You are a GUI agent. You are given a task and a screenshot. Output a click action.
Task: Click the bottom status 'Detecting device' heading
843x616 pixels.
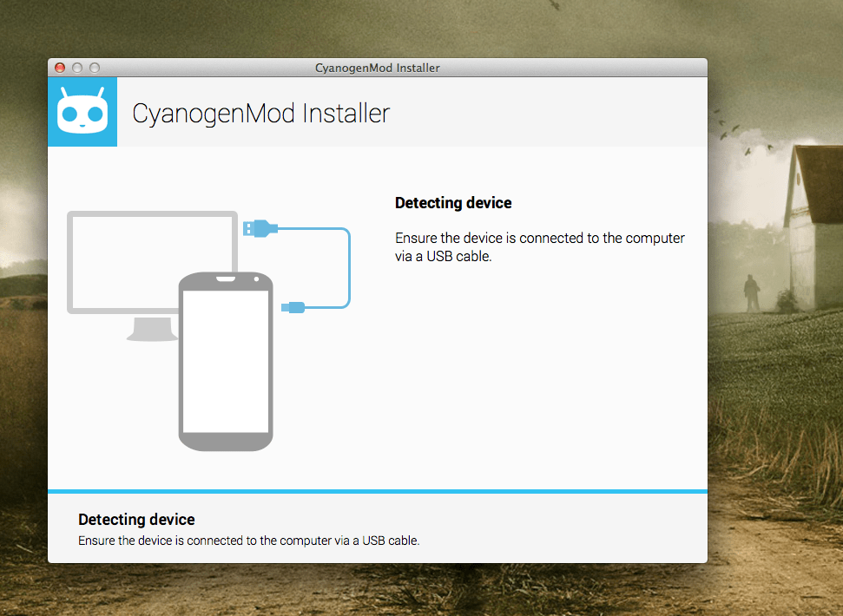(136, 520)
